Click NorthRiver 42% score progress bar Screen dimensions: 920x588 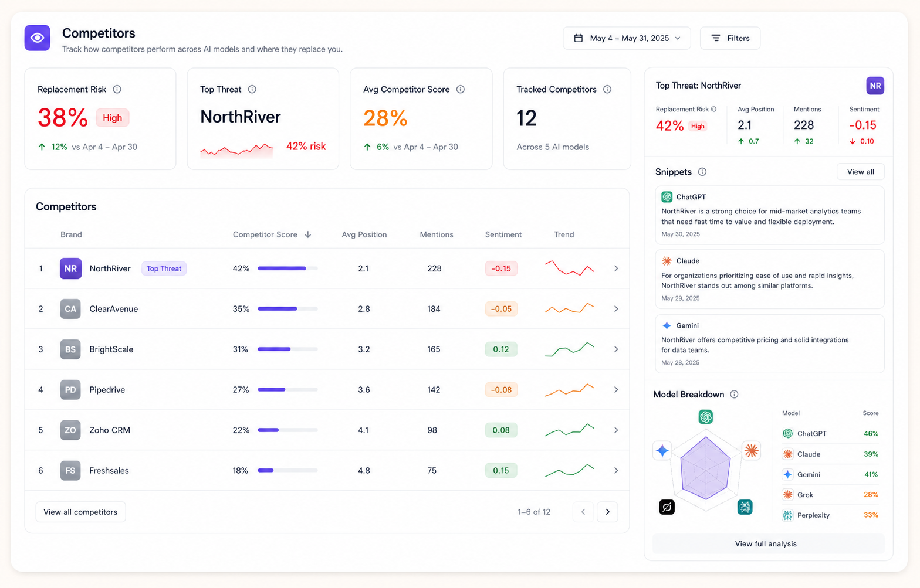coord(287,268)
